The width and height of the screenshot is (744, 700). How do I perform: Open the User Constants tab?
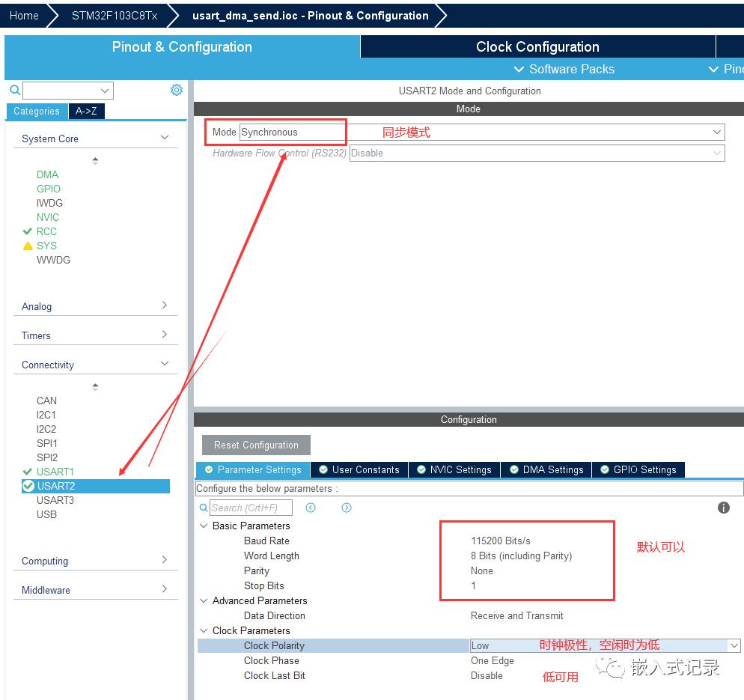pos(360,469)
